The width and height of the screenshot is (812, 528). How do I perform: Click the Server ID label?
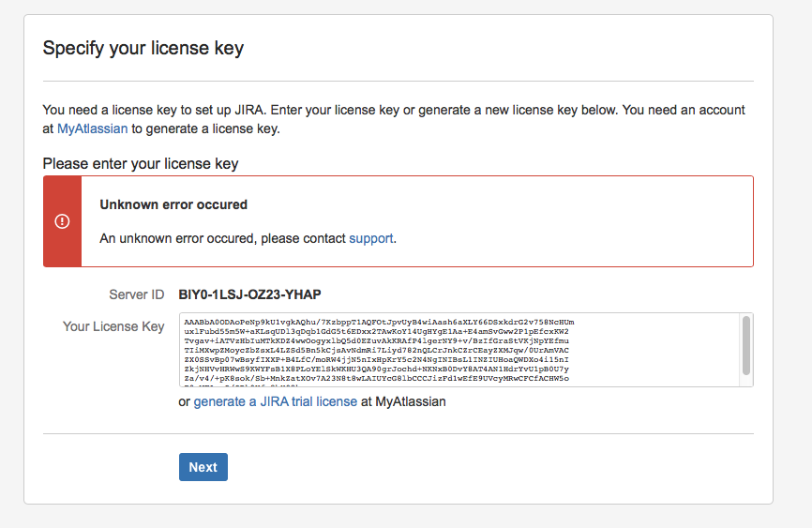coord(136,294)
